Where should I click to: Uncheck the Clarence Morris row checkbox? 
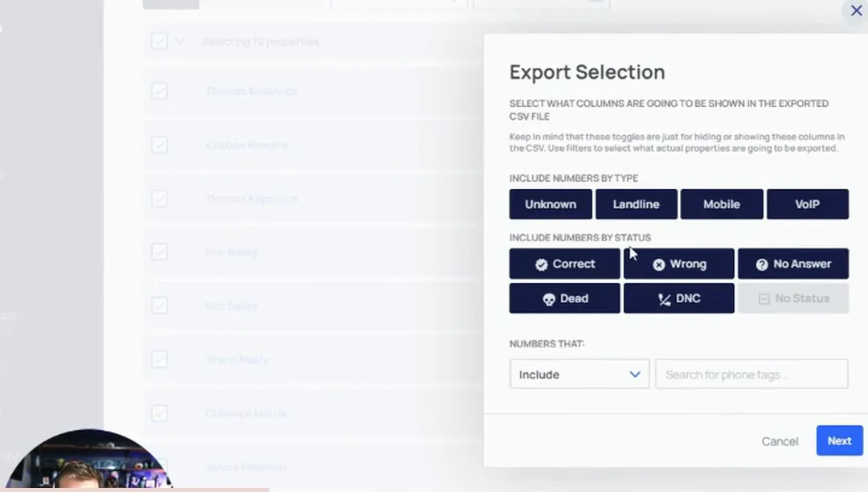point(159,413)
